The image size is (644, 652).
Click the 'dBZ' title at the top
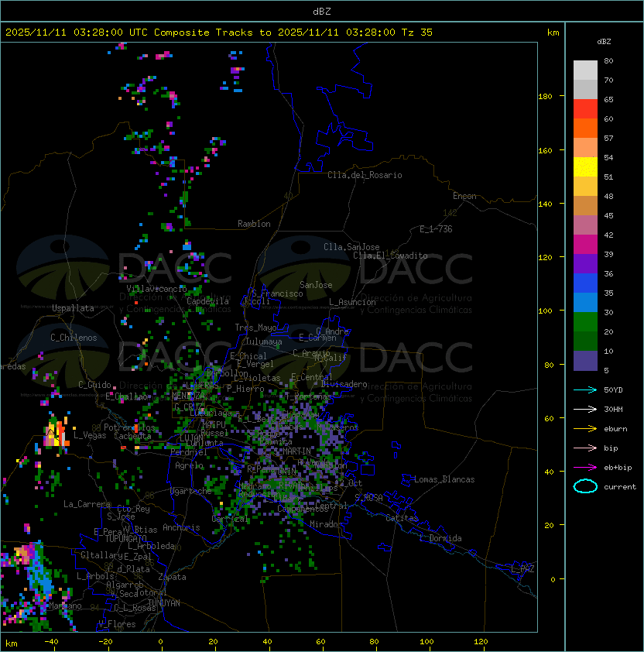coord(322,11)
